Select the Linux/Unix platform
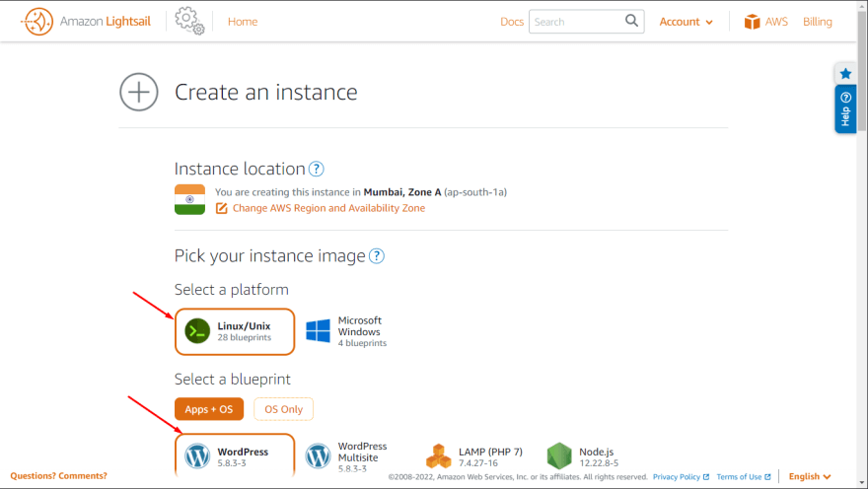The width and height of the screenshot is (868, 489). coord(235,332)
